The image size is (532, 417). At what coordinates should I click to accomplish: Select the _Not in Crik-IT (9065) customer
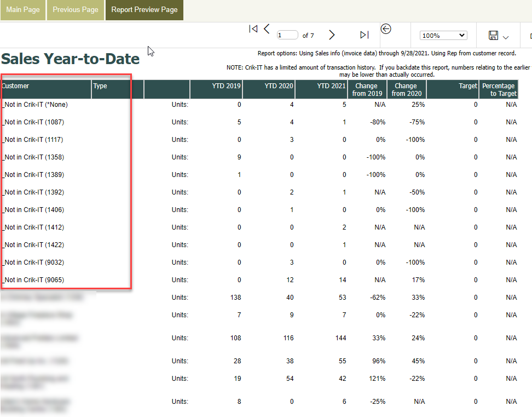[34, 280]
